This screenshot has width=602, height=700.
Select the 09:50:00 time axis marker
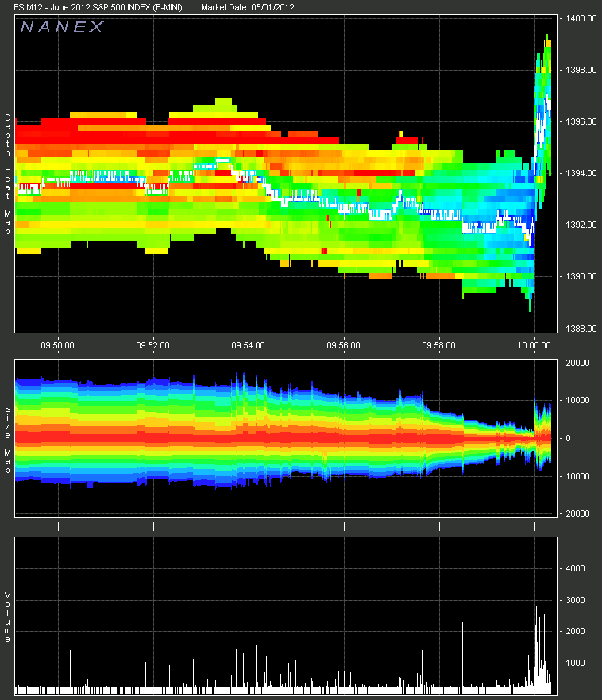[x=57, y=345]
